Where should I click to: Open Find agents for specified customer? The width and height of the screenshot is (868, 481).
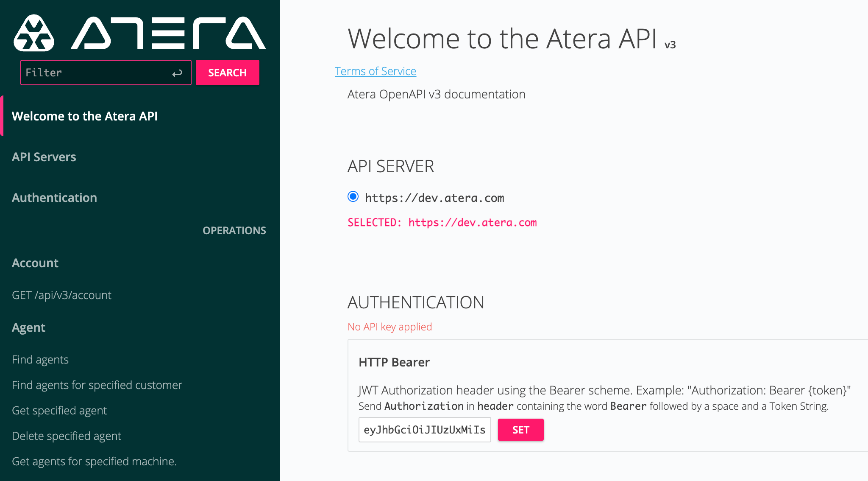pyautogui.click(x=97, y=385)
